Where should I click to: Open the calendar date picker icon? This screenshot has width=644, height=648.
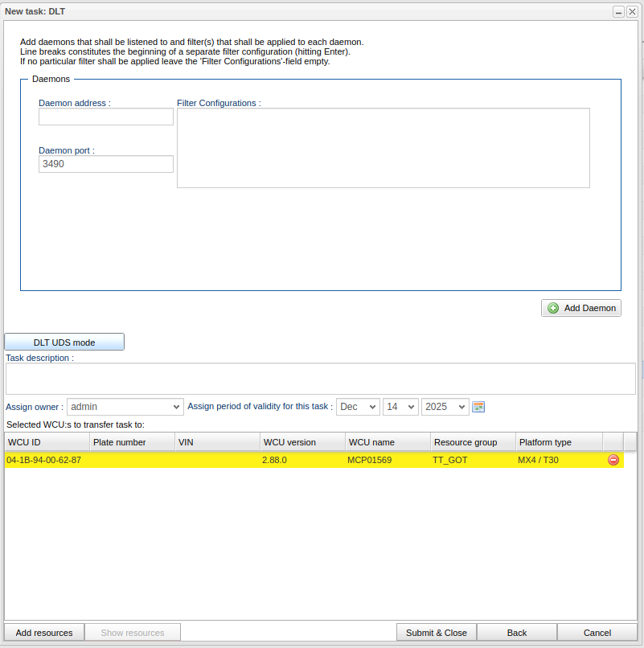point(478,407)
